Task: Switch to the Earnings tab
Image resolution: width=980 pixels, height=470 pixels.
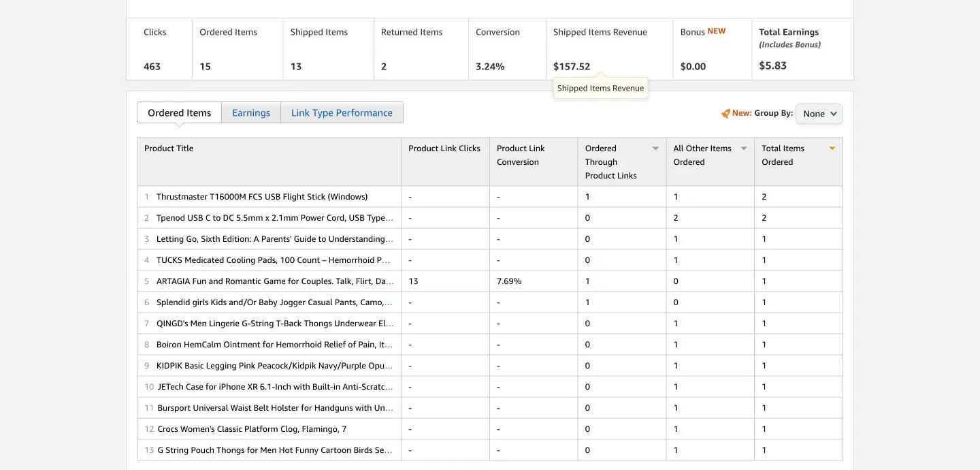Action: (x=251, y=113)
